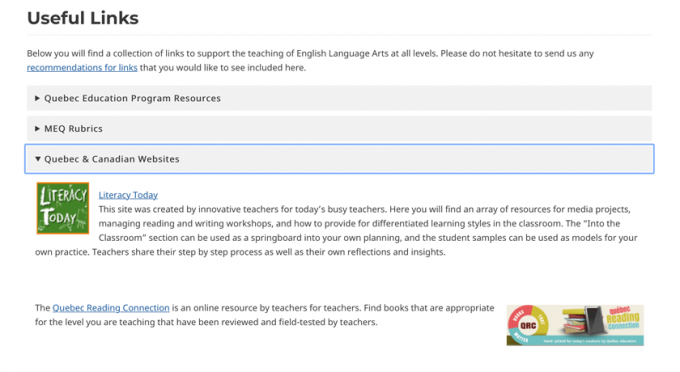The width and height of the screenshot is (680, 372).
Task: Expand the MEQ Rubrics section
Action: click(339, 128)
